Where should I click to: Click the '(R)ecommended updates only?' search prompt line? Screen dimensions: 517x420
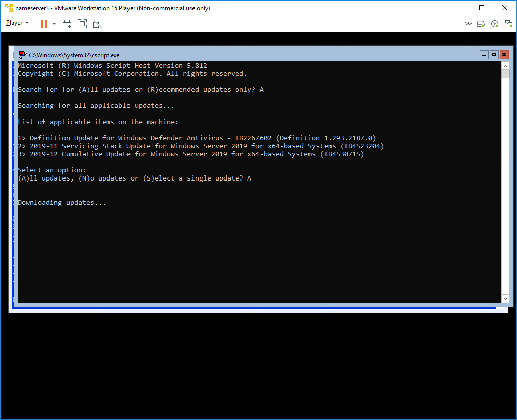[141, 90]
